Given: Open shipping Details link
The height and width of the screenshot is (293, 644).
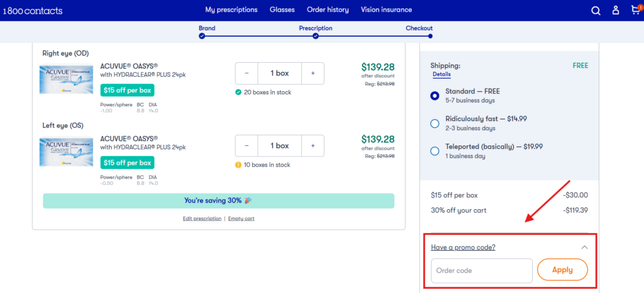Looking at the screenshot, I should (x=441, y=75).
